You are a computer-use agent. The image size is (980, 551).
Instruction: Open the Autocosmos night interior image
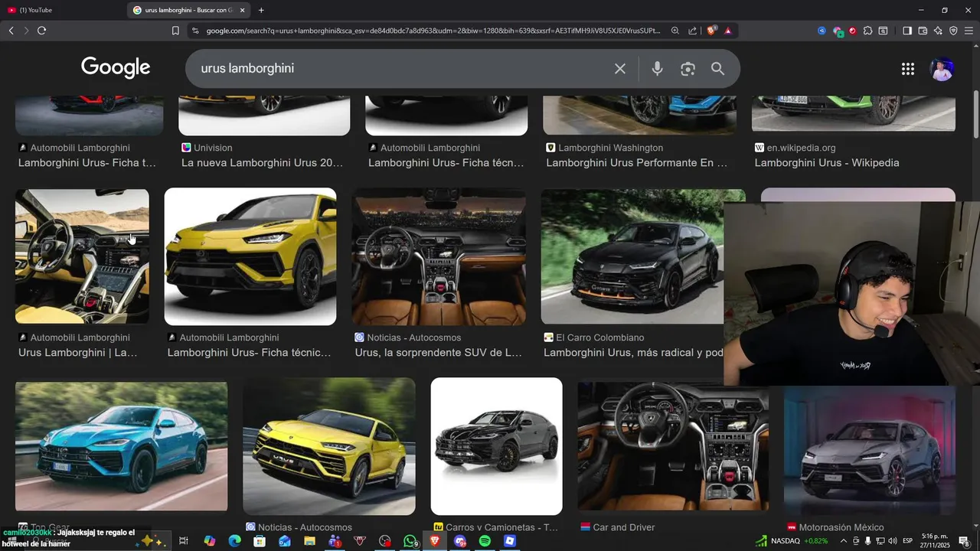tap(439, 257)
